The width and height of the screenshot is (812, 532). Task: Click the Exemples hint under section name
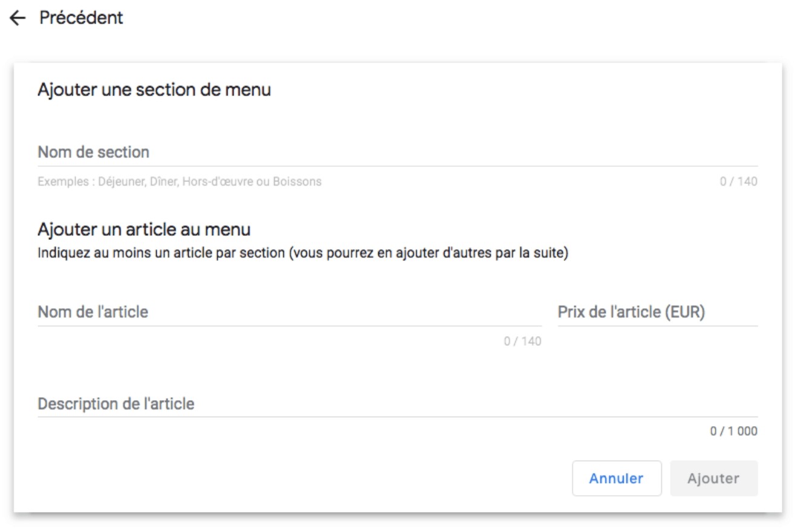(180, 181)
